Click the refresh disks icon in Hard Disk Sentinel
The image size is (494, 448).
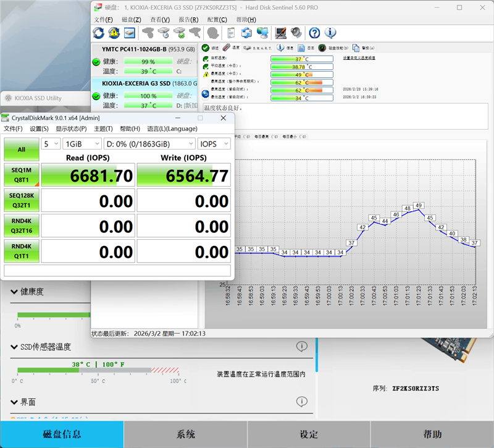(x=98, y=33)
